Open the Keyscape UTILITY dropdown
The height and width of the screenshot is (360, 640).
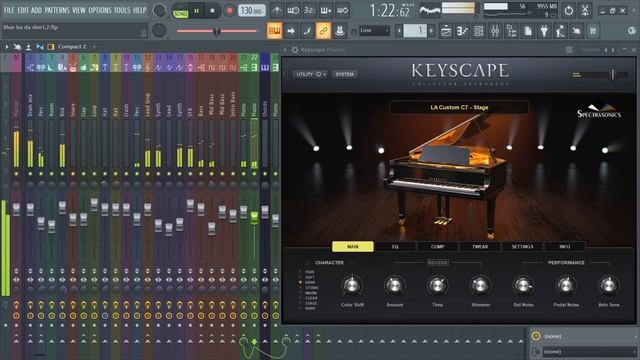(x=310, y=74)
